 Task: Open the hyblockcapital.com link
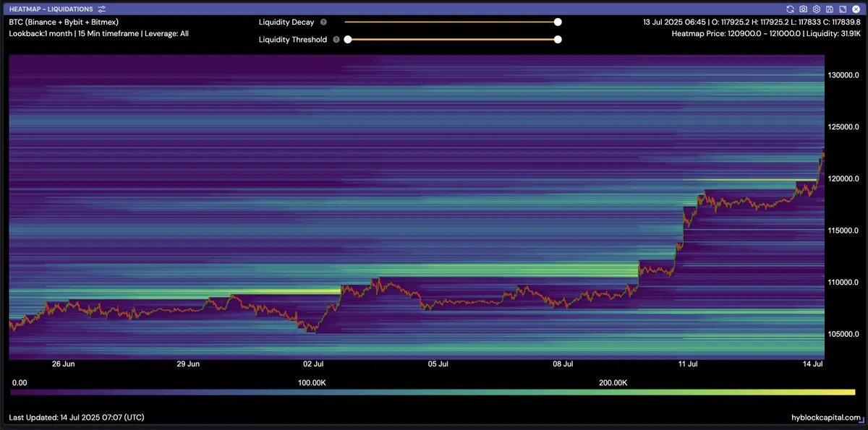coord(825,418)
